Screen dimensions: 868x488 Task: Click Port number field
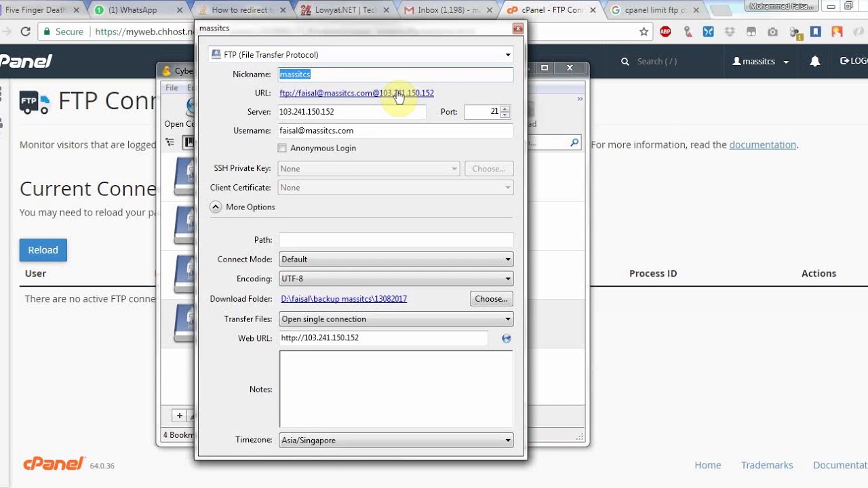pyautogui.click(x=482, y=112)
